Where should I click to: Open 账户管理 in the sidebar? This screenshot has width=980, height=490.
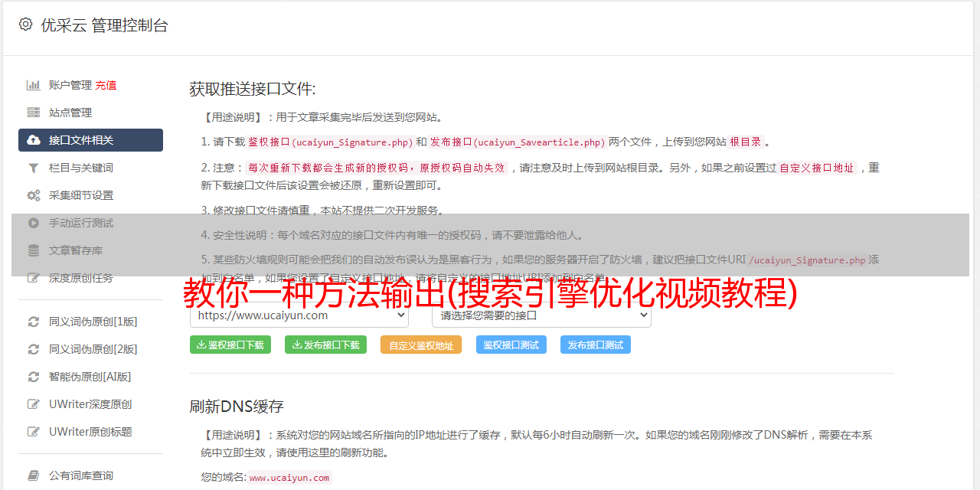70,85
